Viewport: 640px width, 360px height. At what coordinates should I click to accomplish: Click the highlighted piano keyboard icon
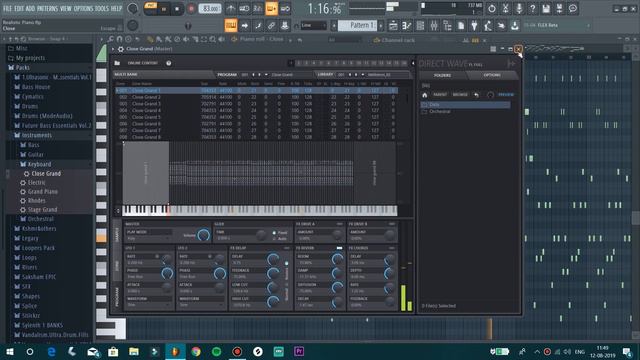pyautogui.click(x=231, y=25)
